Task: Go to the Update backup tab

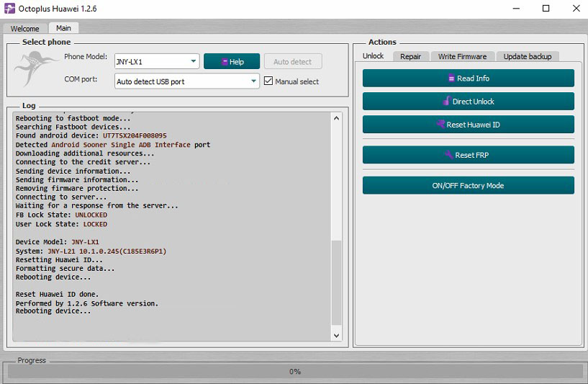Action: coord(528,56)
